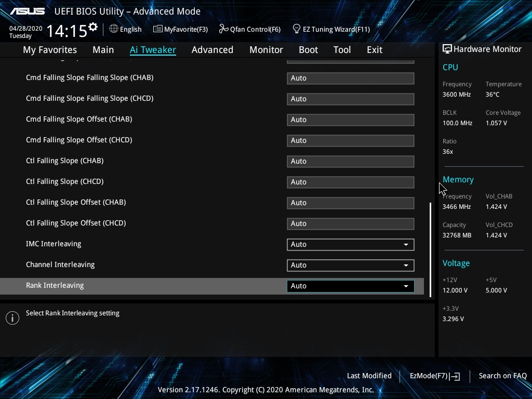This screenshot has width=532, height=399.
Task: Click the globe language icon
Action: [x=114, y=29]
